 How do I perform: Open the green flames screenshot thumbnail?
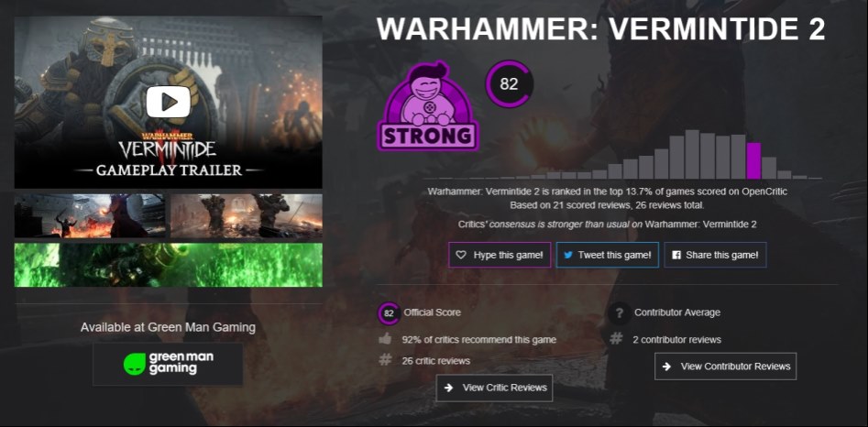point(169,265)
